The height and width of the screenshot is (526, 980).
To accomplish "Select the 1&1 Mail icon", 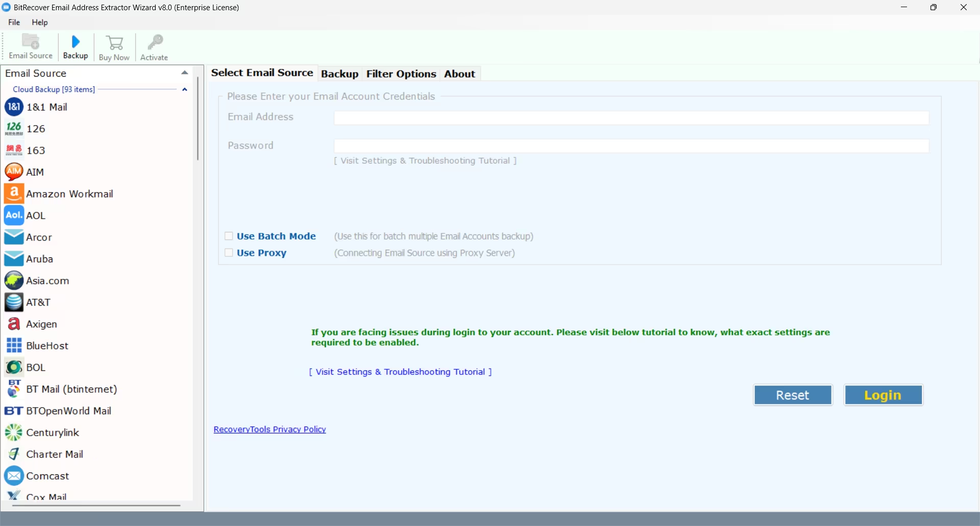I will pyautogui.click(x=14, y=107).
